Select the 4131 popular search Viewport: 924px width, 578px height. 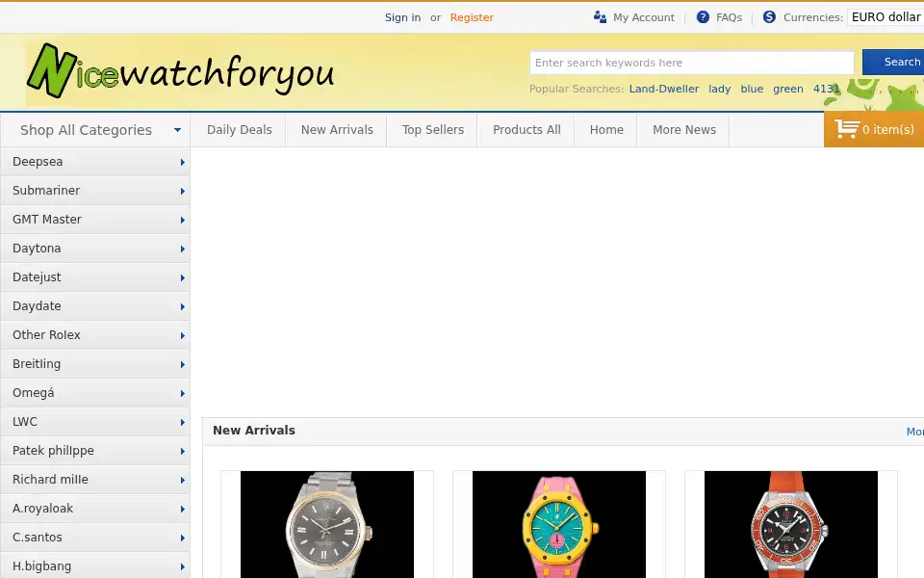pyautogui.click(x=826, y=89)
